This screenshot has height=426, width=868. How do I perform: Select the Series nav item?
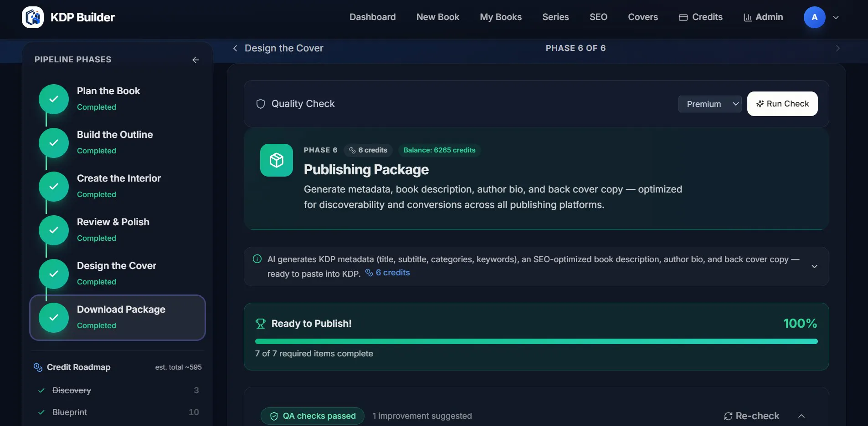click(x=555, y=17)
